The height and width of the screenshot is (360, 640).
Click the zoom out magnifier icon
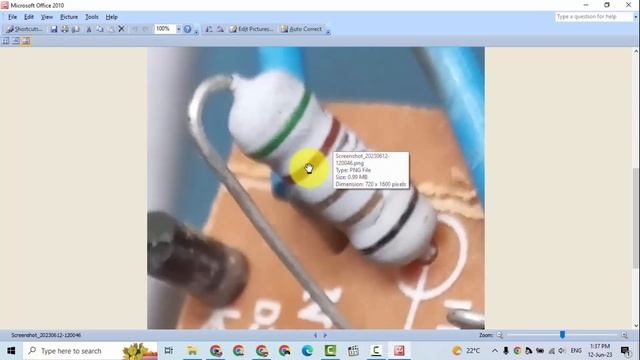pyautogui.click(x=500, y=335)
